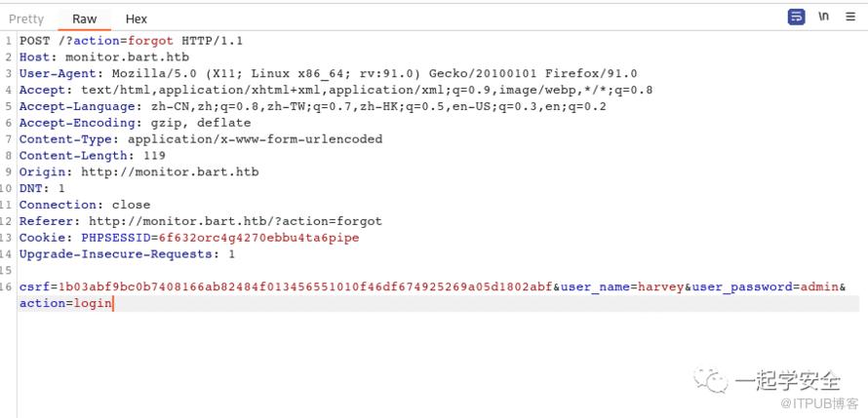
Task: Click the PHPSESSID cookie value
Action: tap(256, 238)
